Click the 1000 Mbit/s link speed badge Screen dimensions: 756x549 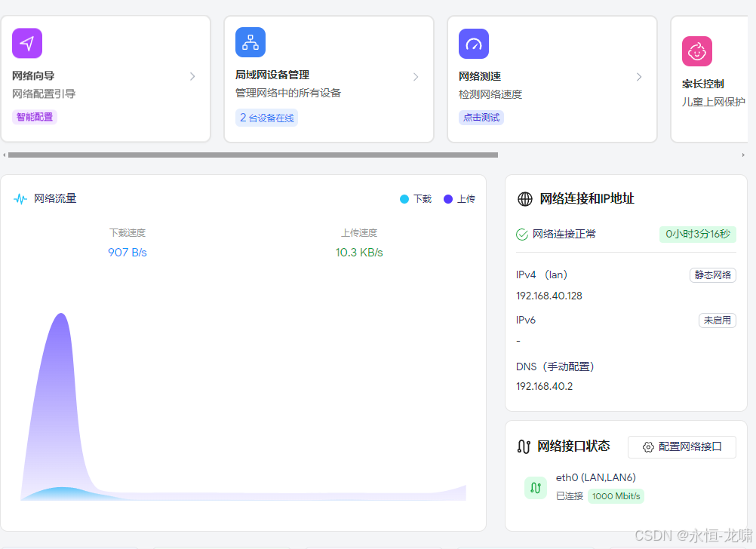616,496
